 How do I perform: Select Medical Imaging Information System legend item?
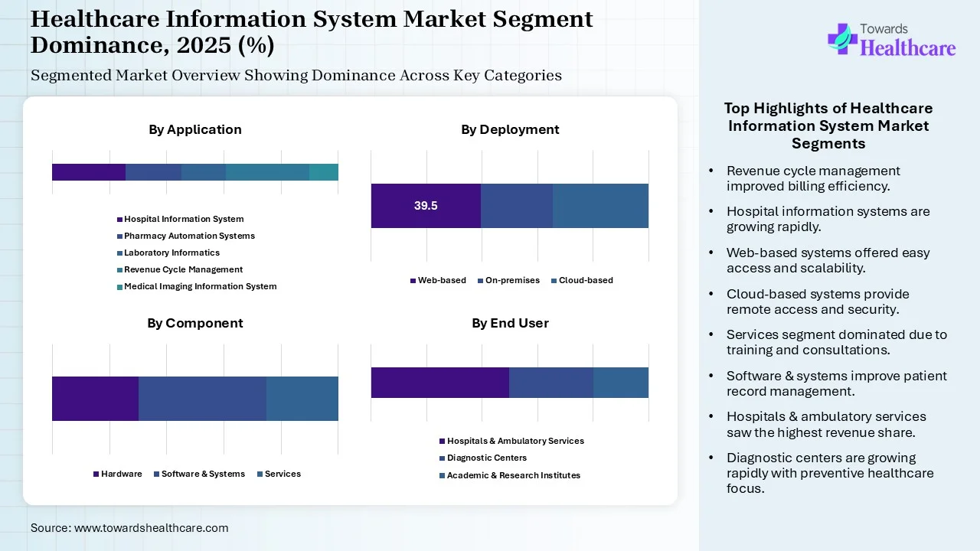tap(200, 286)
